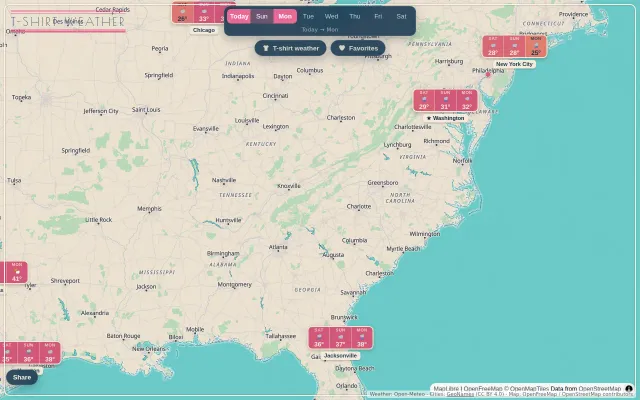Click the Share button

tap(22, 377)
